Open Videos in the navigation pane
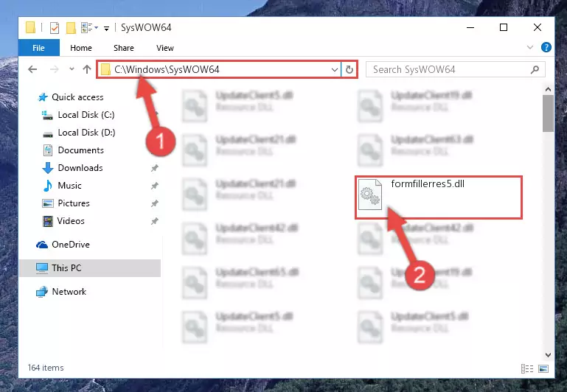 tap(71, 221)
